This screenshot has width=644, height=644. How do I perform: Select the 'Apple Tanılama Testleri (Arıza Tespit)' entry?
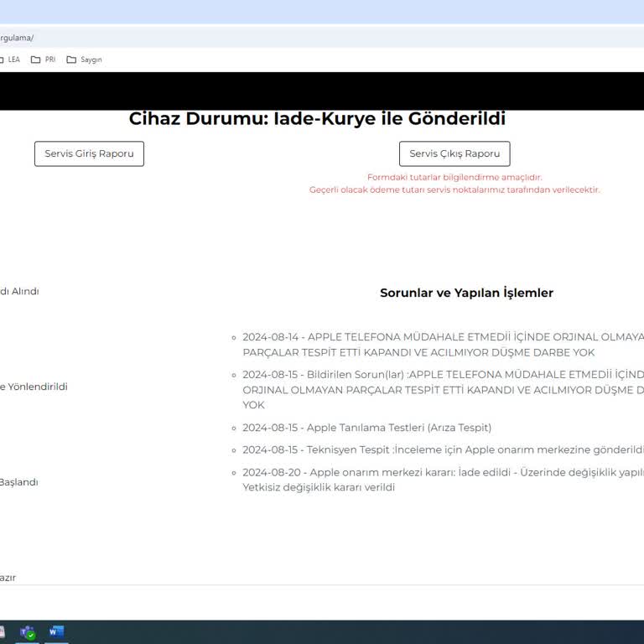click(366, 428)
